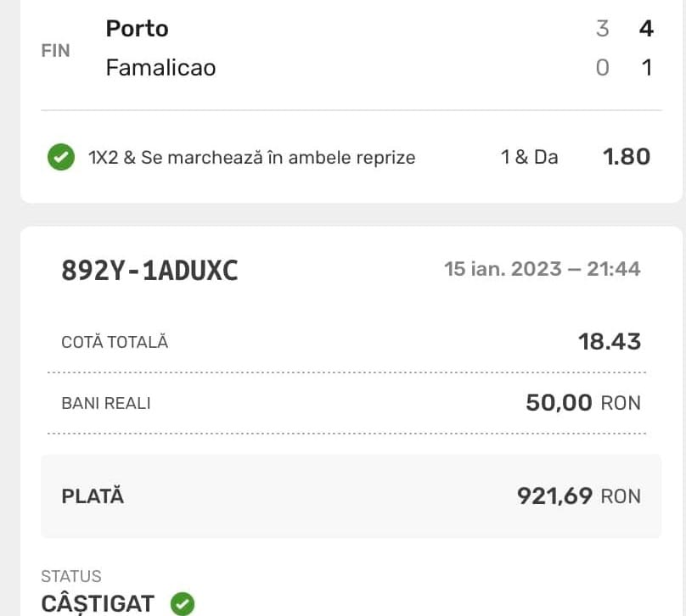Click the COTĂ TOTALĂ label

pyautogui.click(x=115, y=342)
